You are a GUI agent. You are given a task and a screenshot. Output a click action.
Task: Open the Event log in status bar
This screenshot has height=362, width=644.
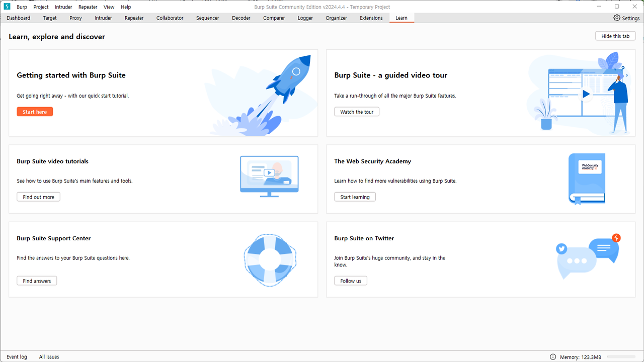17,357
